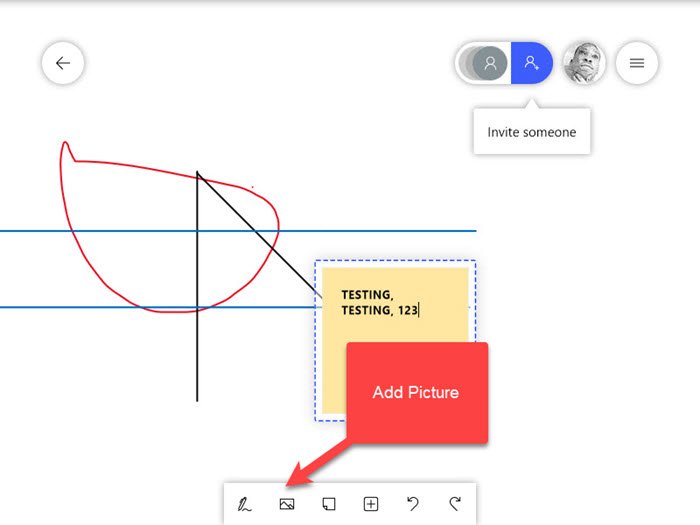
Task: Go back using the left arrow
Action: [63, 63]
